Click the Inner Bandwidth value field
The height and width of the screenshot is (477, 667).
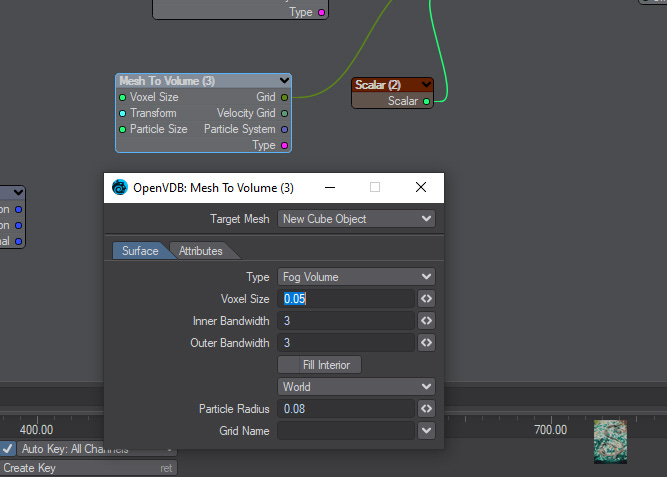(346, 321)
